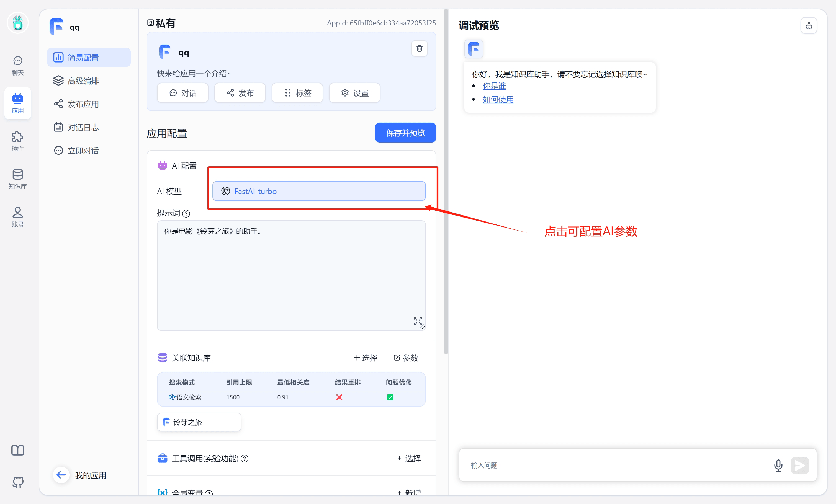Enable 结果重排 result re-ranking
The image size is (836, 504).
[339, 397]
